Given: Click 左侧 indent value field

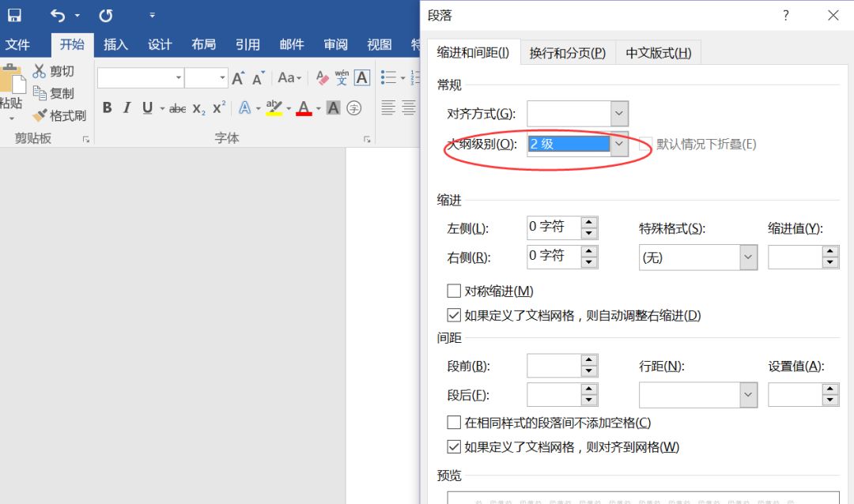Looking at the screenshot, I should tap(554, 227).
